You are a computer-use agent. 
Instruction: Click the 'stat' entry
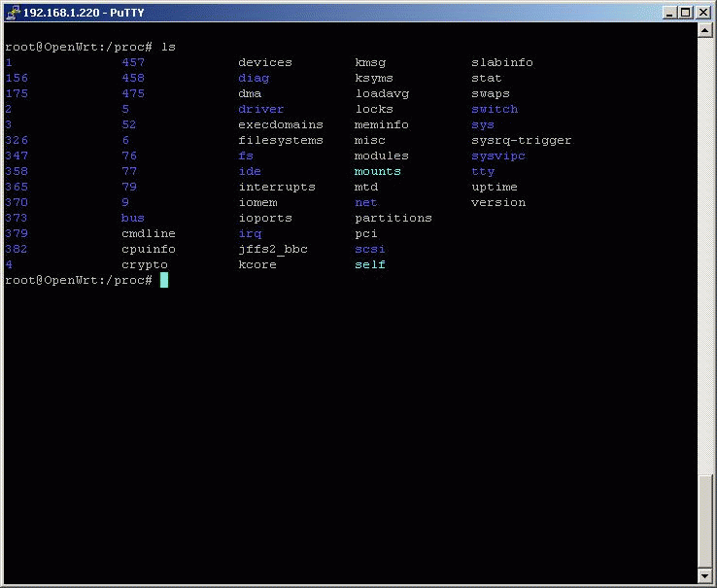tap(487, 79)
